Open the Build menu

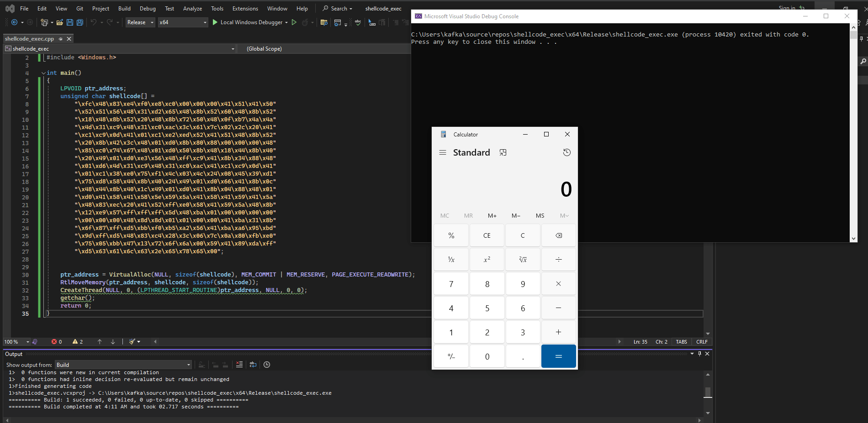click(x=124, y=9)
